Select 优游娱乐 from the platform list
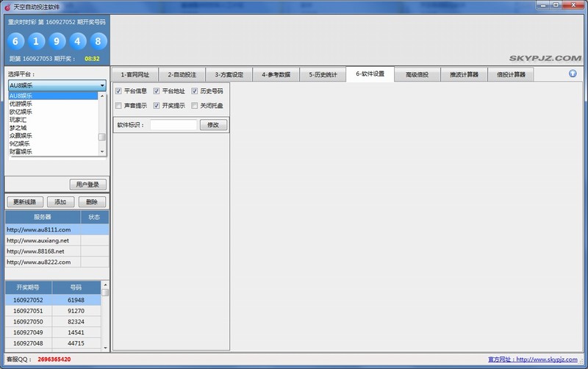Screen dimensions: 588x369 tap(21, 104)
